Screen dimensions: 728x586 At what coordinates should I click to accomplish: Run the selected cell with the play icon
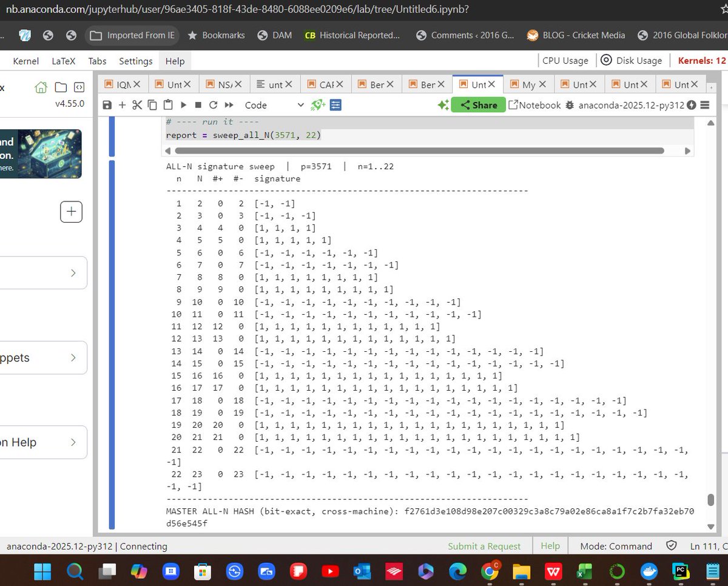184,105
